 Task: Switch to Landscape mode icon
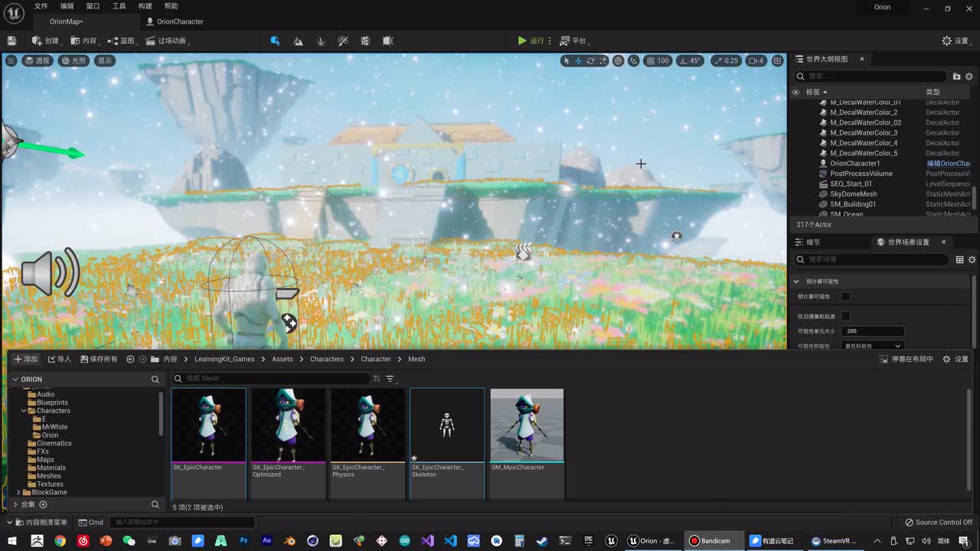(x=298, y=41)
